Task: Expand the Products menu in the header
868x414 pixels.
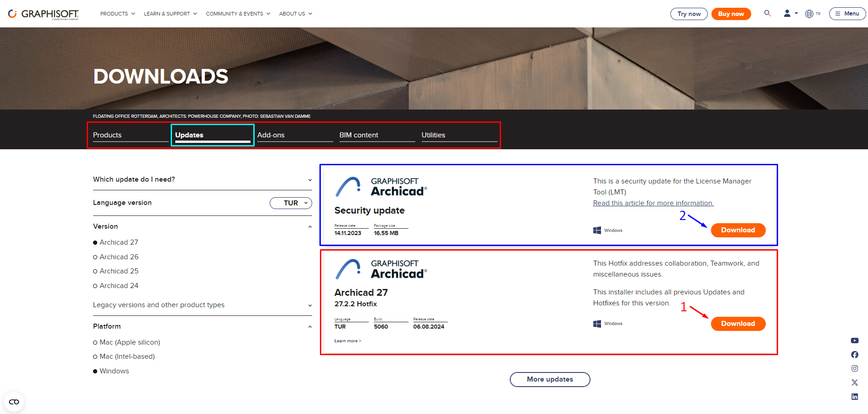Action: tap(118, 14)
